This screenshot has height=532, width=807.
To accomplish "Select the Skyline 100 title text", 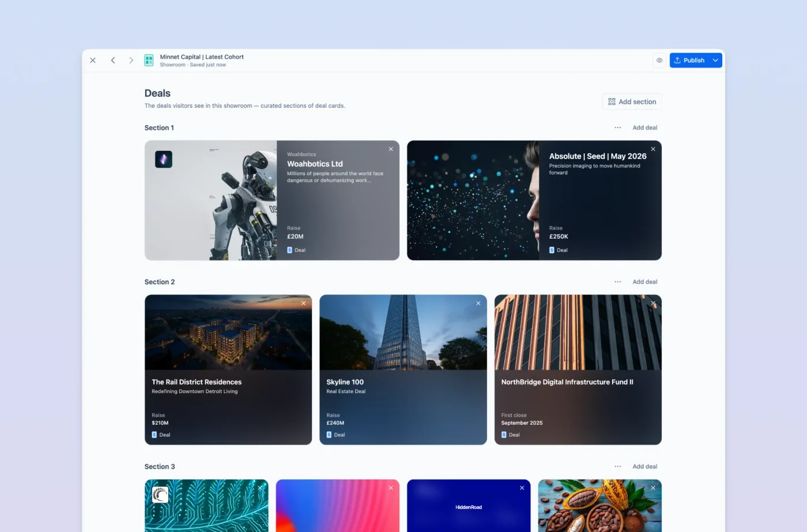I will [x=345, y=382].
